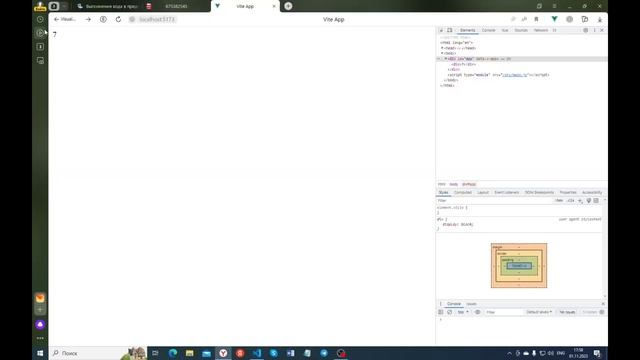
Task: Toggle the :hov element state button
Action: [x=559, y=200]
